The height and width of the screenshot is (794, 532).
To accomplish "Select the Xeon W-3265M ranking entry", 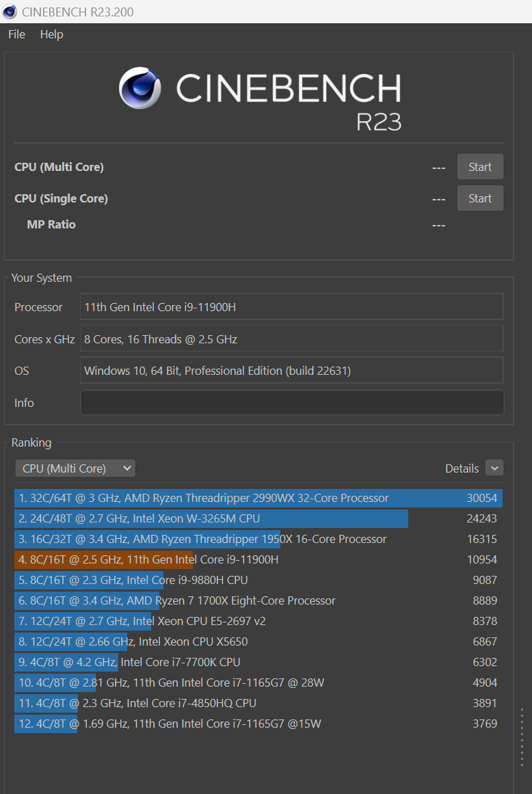I will [258, 518].
